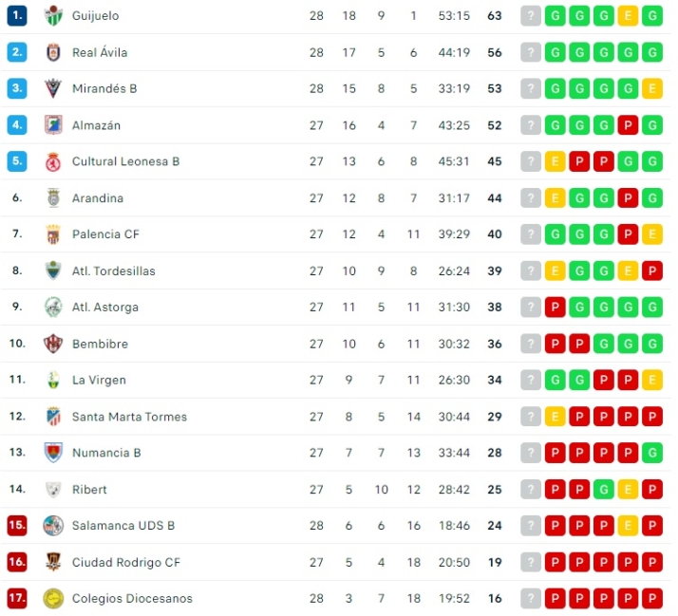The width and height of the screenshot is (678, 616).
Task: Select the Atl. Tordesillas team name
Action: click(113, 271)
